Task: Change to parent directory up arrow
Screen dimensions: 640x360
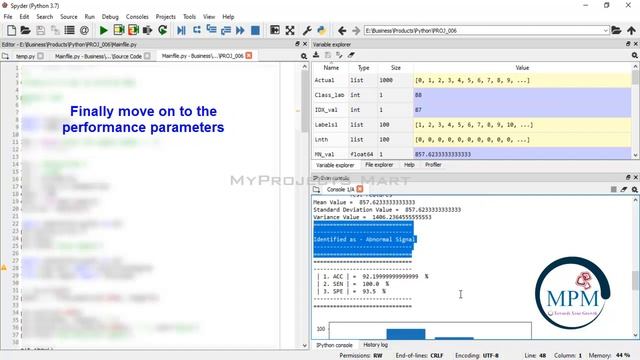Action: point(631,30)
